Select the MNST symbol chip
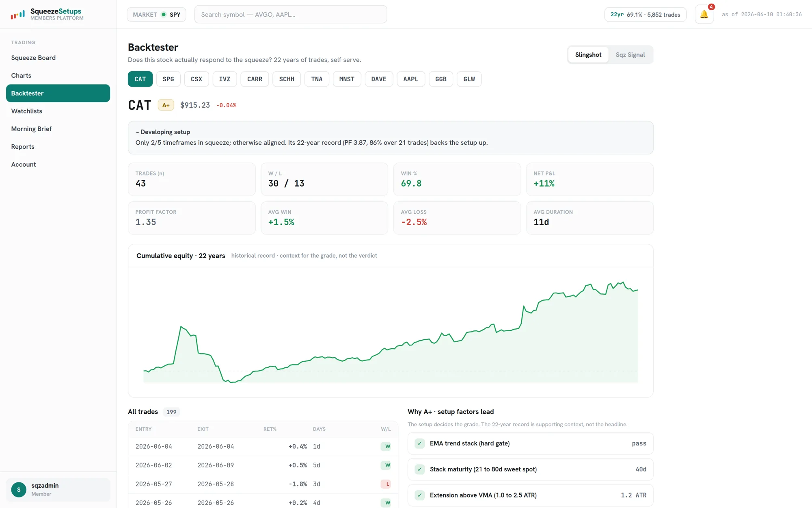The image size is (812, 508). 347,79
